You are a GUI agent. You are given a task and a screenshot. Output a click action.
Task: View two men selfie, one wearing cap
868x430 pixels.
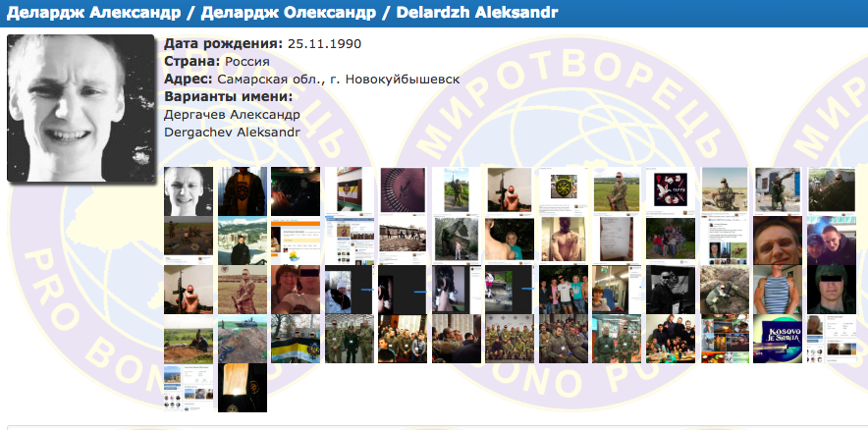832,241
